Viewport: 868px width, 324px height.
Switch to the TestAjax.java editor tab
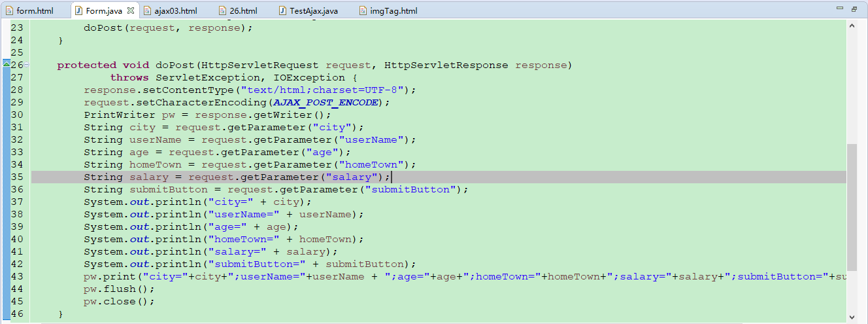click(x=310, y=10)
